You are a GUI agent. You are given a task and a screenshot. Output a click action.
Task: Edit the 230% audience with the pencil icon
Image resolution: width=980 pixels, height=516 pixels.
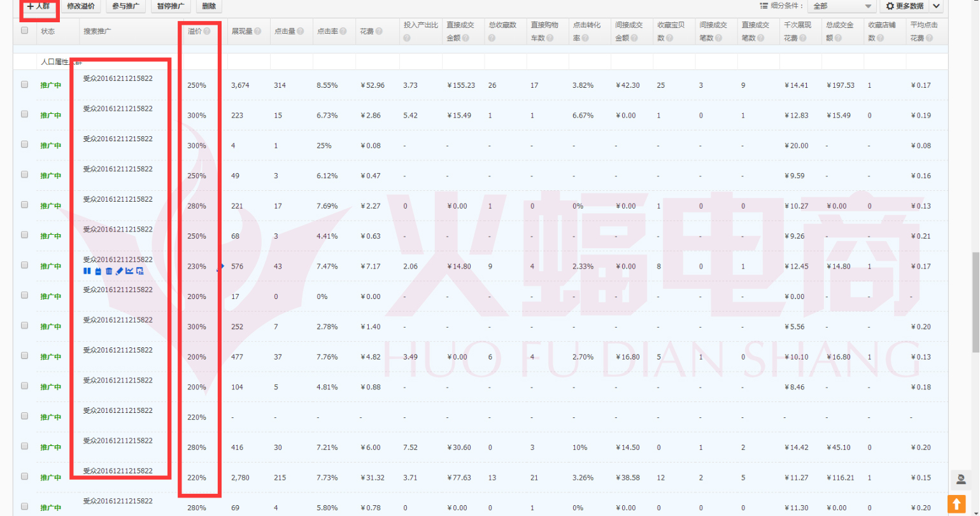(119, 271)
